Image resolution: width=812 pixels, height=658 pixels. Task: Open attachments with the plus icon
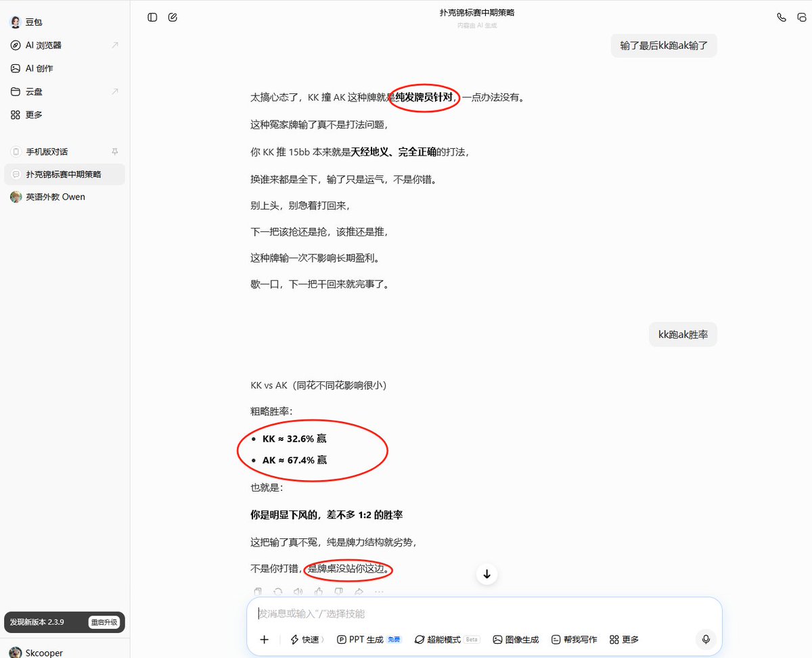264,639
